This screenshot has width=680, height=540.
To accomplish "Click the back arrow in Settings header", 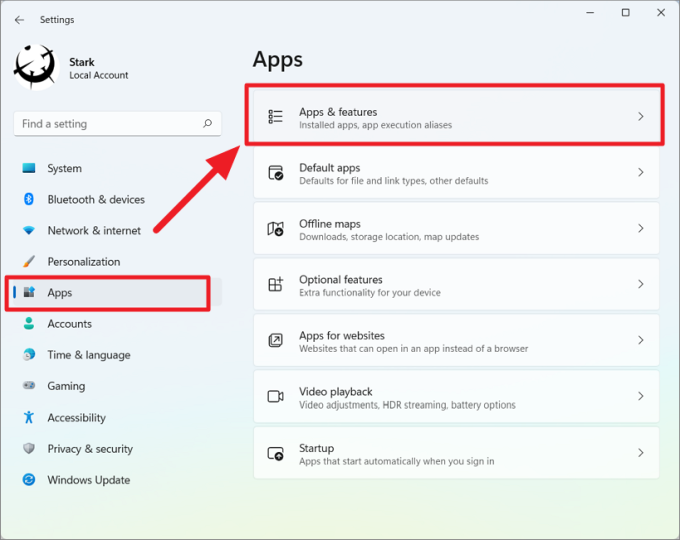I will click(x=20, y=20).
